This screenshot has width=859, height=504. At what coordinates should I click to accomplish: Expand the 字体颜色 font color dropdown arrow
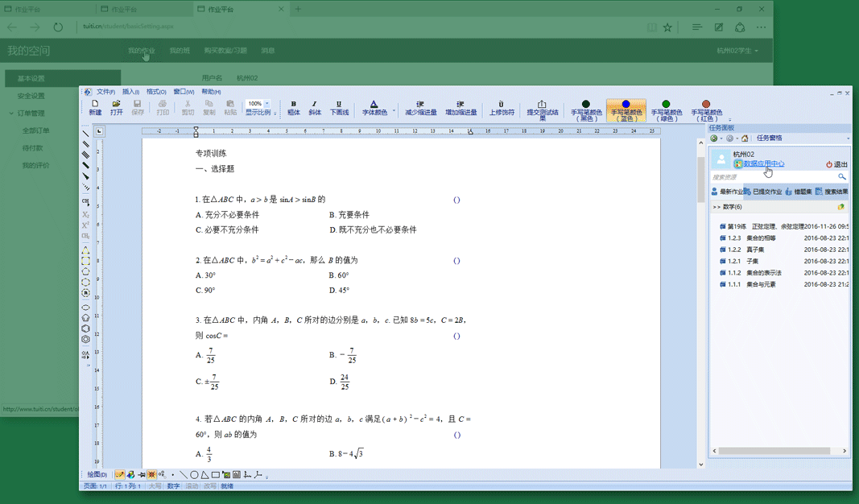(394, 112)
